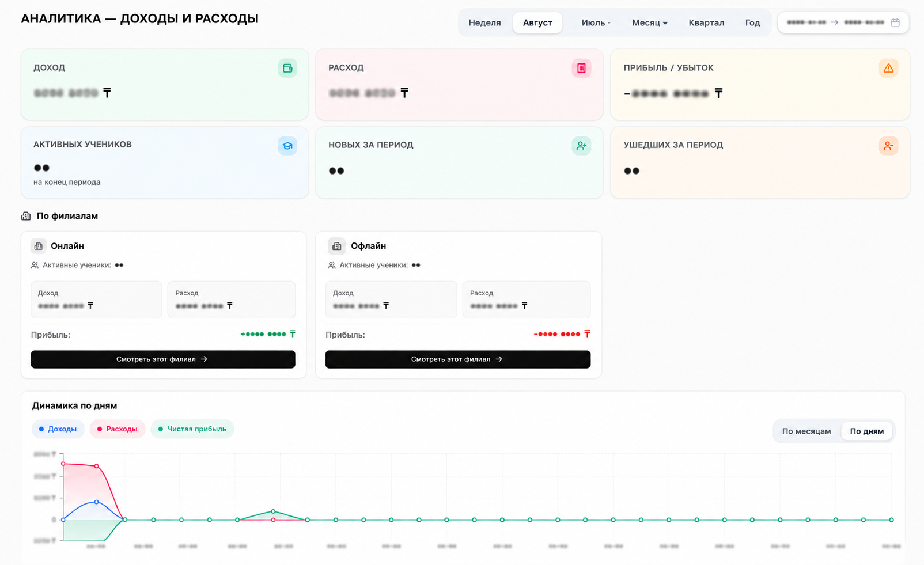Image resolution: width=924 pixels, height=565 pixels.
Task: Click the green profit peak point on chart
Action: [x=273, y=511]
